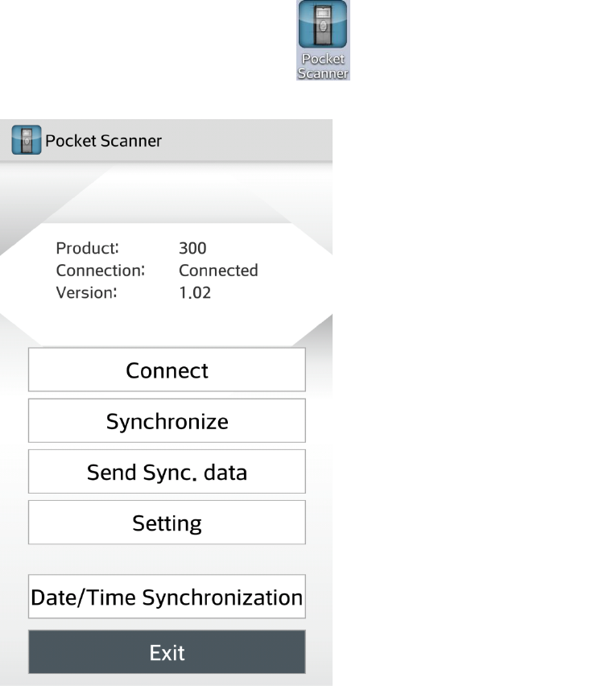
Task: Click the small Pocket Scanner icon in title bar
Action: point(27,140)
